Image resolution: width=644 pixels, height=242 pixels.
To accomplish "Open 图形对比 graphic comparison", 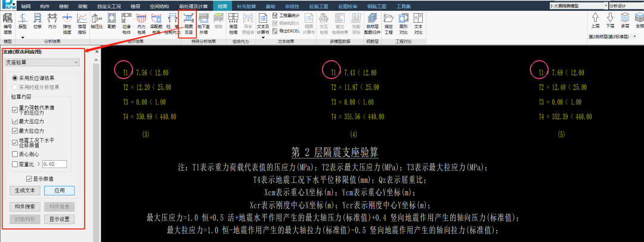I will (x=403, y=23).
